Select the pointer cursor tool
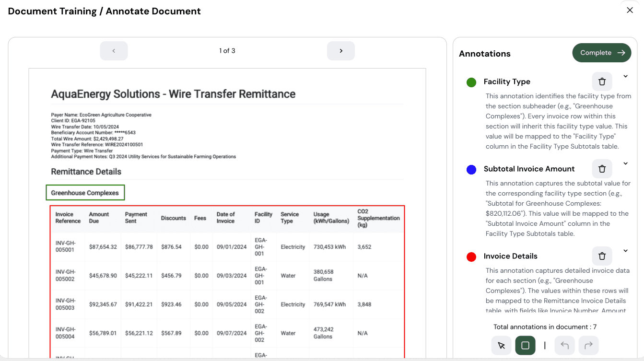 pyautogui.click(x=501, y=345)
